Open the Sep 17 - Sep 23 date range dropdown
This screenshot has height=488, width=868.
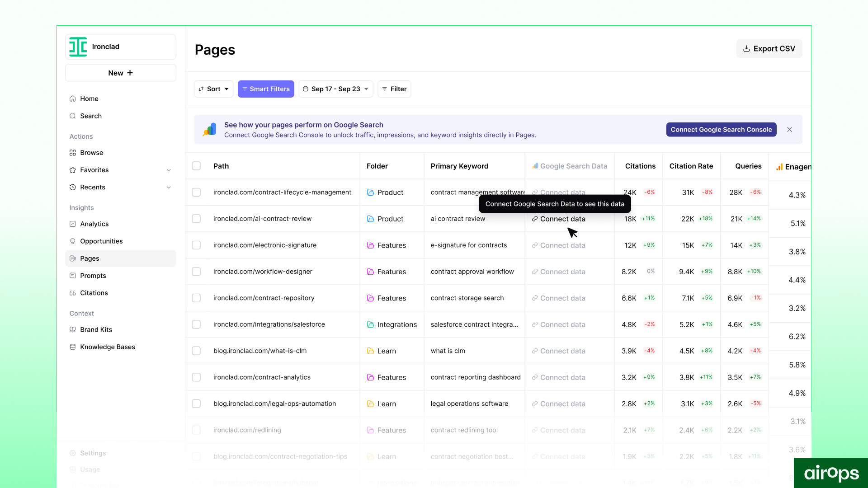click(x=335, y=89)
